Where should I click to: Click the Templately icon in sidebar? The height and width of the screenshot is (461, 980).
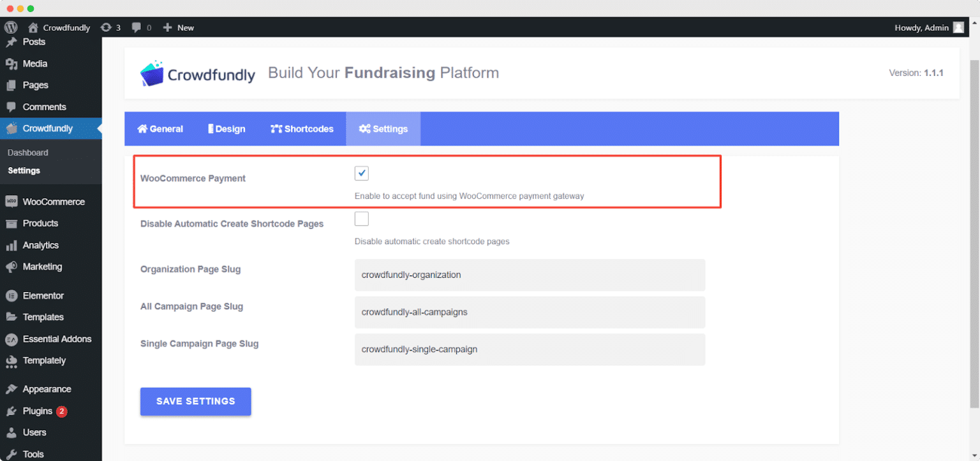11,361
